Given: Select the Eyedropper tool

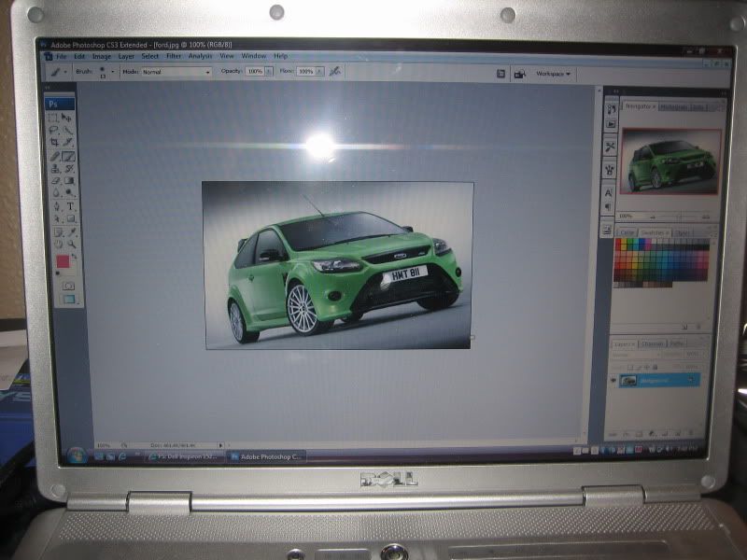Looking at the screenshot, I should coord(72,231).
